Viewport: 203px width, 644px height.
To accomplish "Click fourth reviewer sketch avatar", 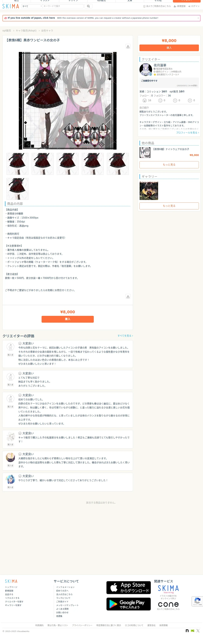I will (x=10, y=436).
